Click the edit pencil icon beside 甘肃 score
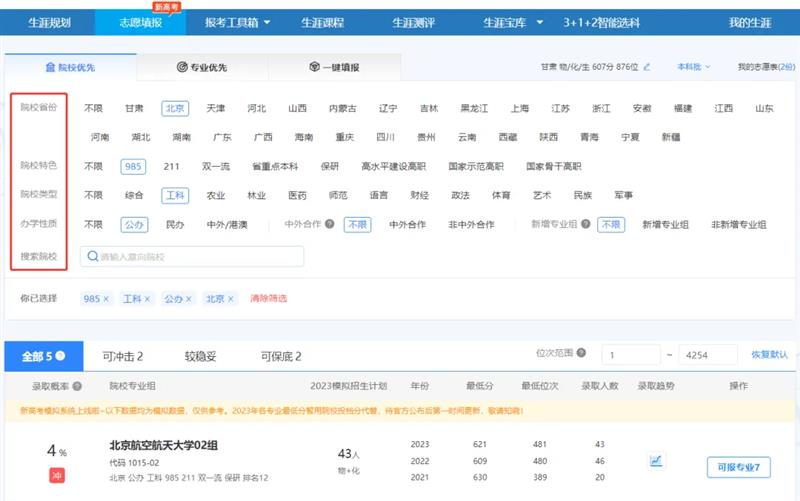This screenshot has width=800, height=501. click(x=647, y=67)
